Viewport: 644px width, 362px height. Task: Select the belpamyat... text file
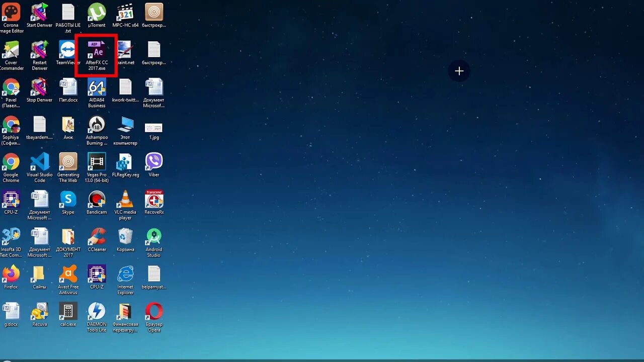point(154,278)
